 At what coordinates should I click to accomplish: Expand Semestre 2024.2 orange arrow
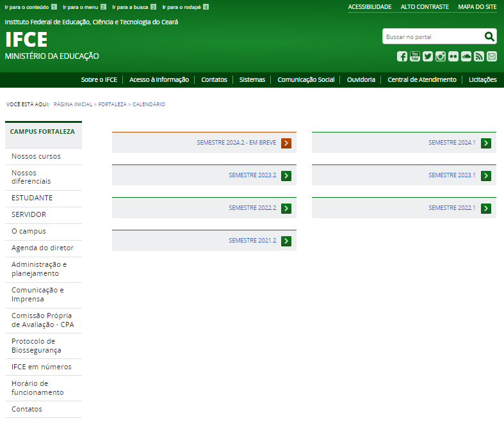click(286, 143)
